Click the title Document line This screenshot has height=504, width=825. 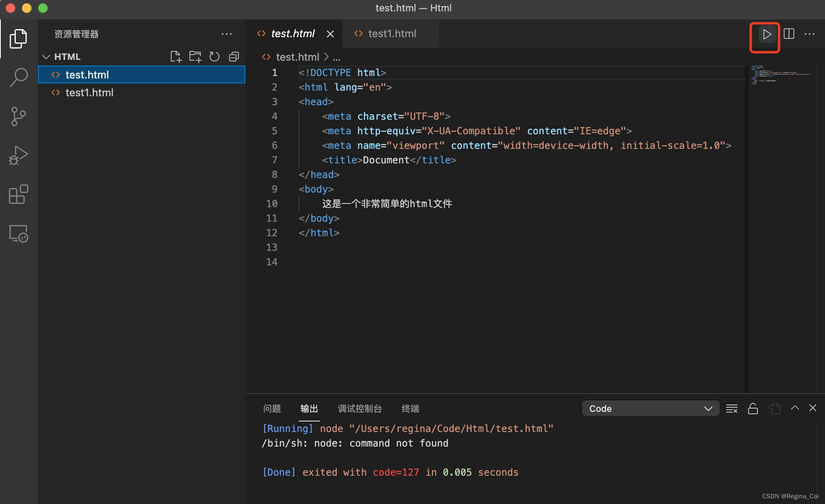tap(389, 160)
